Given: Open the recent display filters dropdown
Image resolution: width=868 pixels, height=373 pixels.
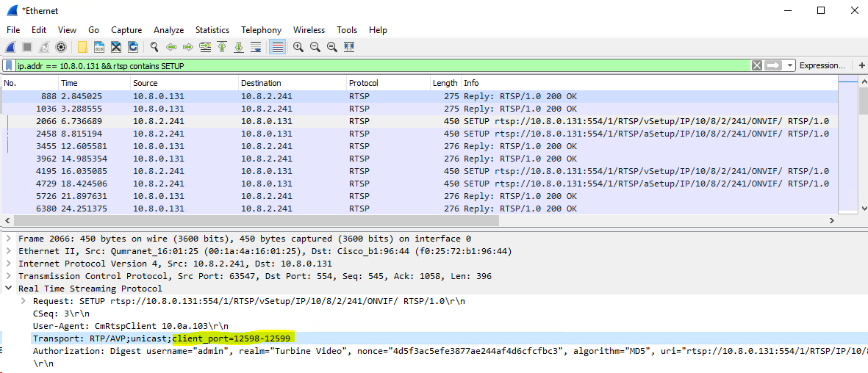Looking at the screenshot, I should coord(790,65).
